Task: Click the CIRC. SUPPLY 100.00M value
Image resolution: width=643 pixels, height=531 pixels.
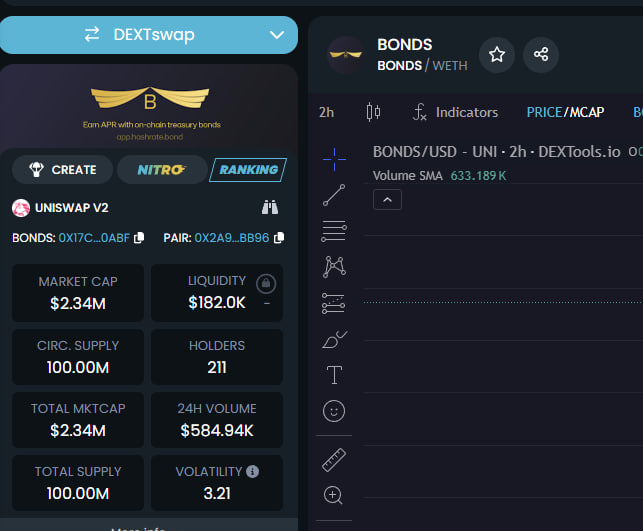Action: coord(78,367)
